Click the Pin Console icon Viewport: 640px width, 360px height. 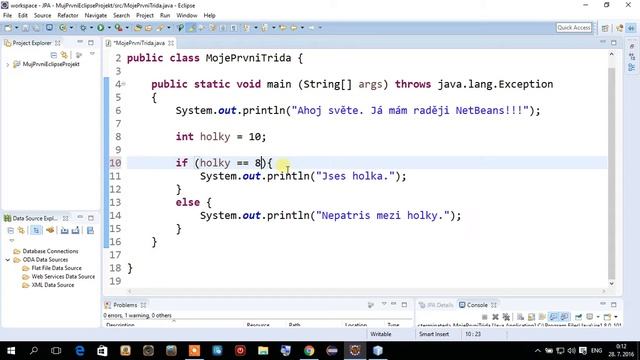point(578,317)
